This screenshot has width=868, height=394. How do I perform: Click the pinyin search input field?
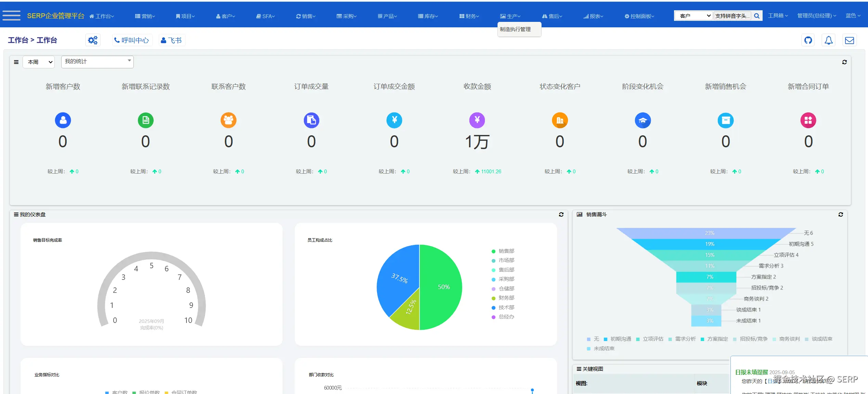click(732, 16)
